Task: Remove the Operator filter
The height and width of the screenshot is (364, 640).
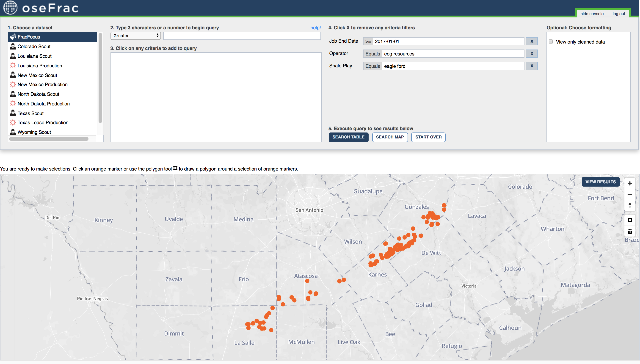Action: (x=532, y=53)
